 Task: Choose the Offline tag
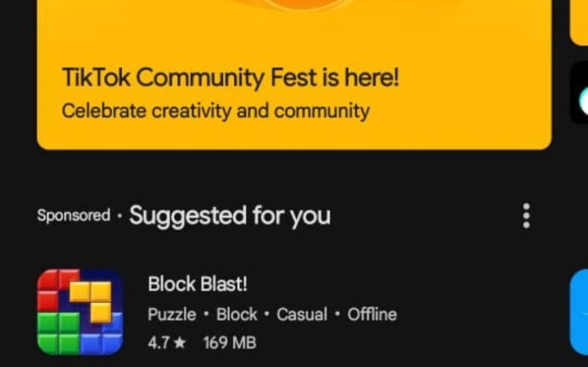pyautogui.click(x=372, y=314)
